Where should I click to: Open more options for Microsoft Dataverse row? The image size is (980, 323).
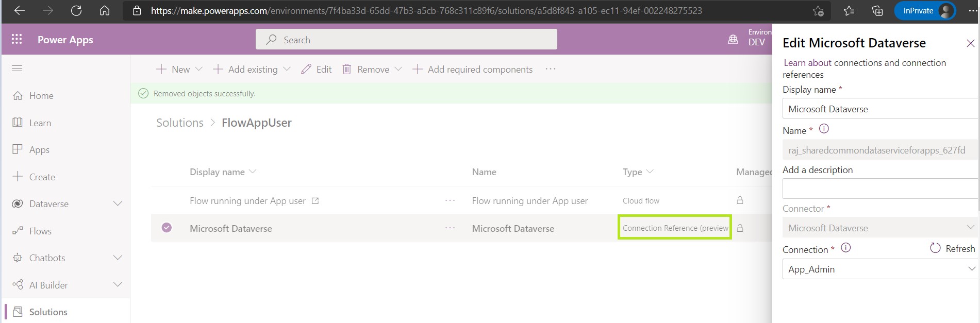click(x=450, y=228)
